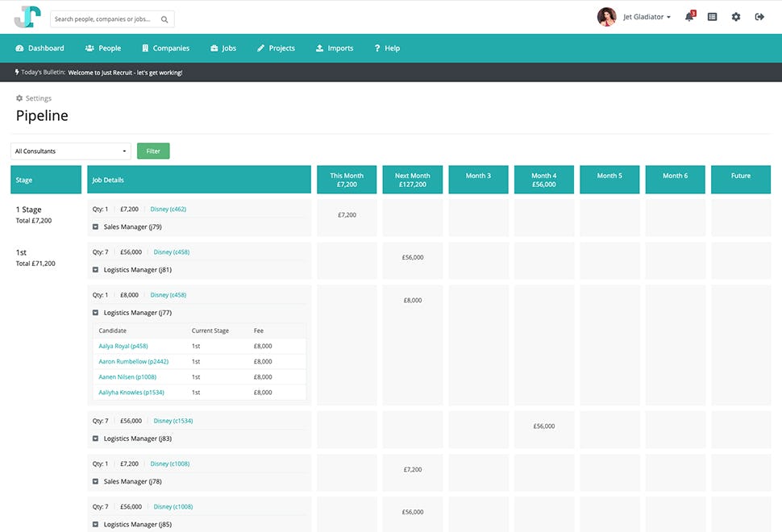Viewport: 782px width, 532px height.
Task: Collapse the Sales Manager (j79) job row
Action: [98, 227]
